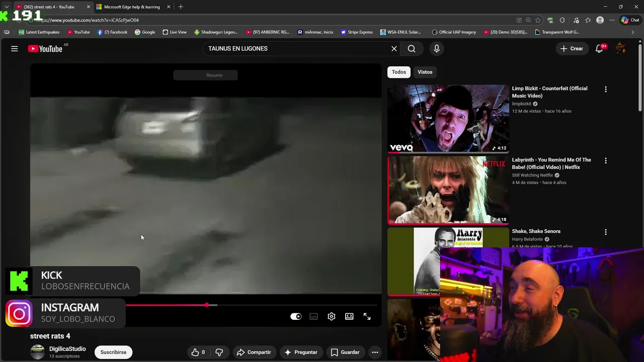Open more actions below the video
Viewport: 644px width, 362px height.
coord(375,352)
